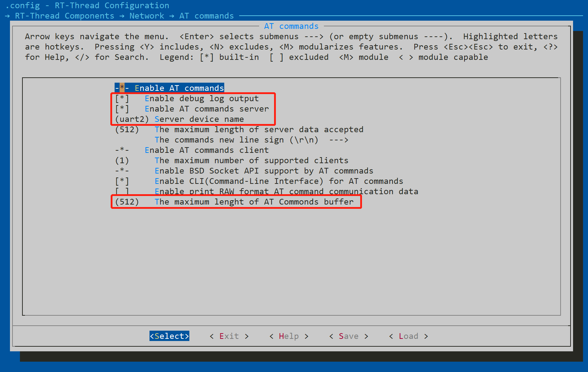Image resolution: width=588 pixels, height=372 pixels.
Task: Select maximum lenght of AT Commonds buffer
Action: (x=234, y=202)
